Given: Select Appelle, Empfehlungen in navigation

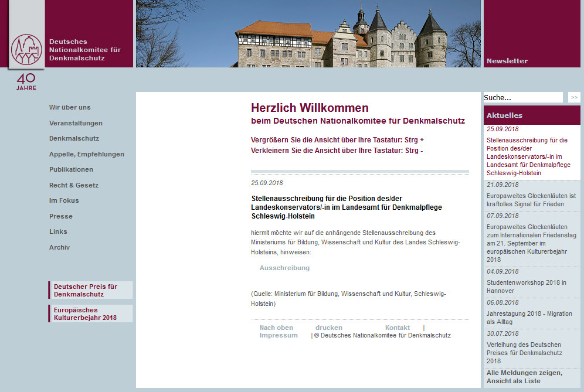Looking at the screenshot, I should click(86, 154).
